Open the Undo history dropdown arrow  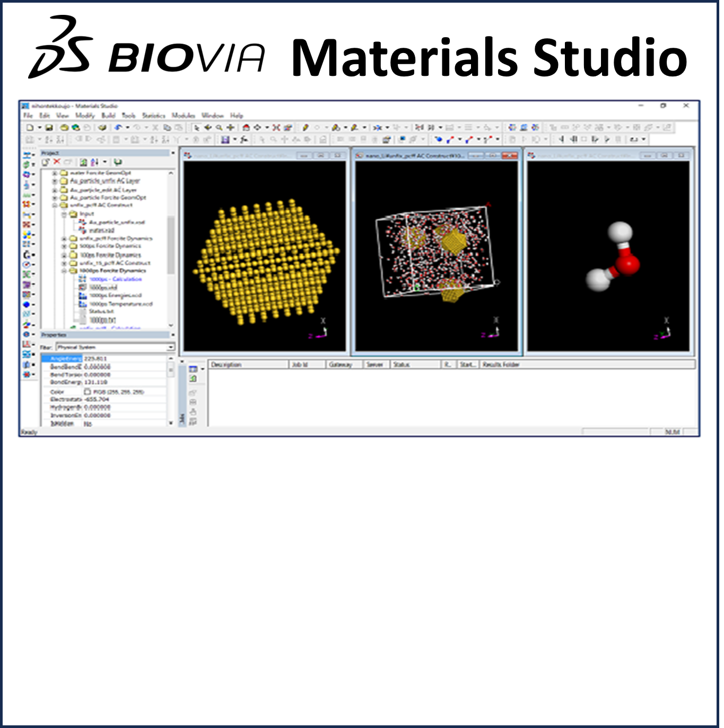point(127,128)
